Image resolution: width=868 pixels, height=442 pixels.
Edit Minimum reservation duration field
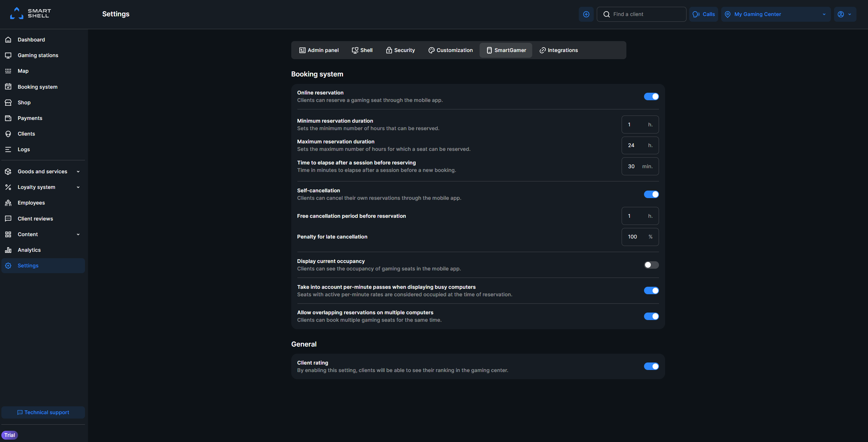(x=640, y=125)
